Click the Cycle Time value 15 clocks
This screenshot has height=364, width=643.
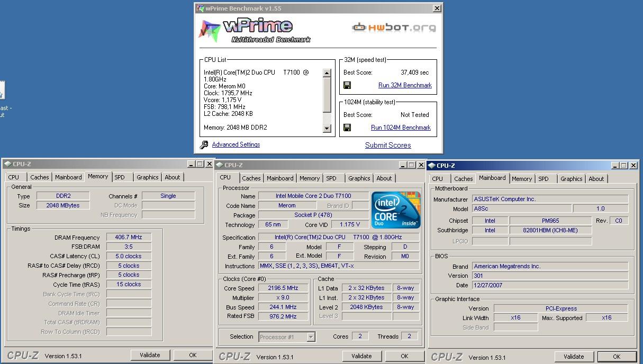coord(129,284)
